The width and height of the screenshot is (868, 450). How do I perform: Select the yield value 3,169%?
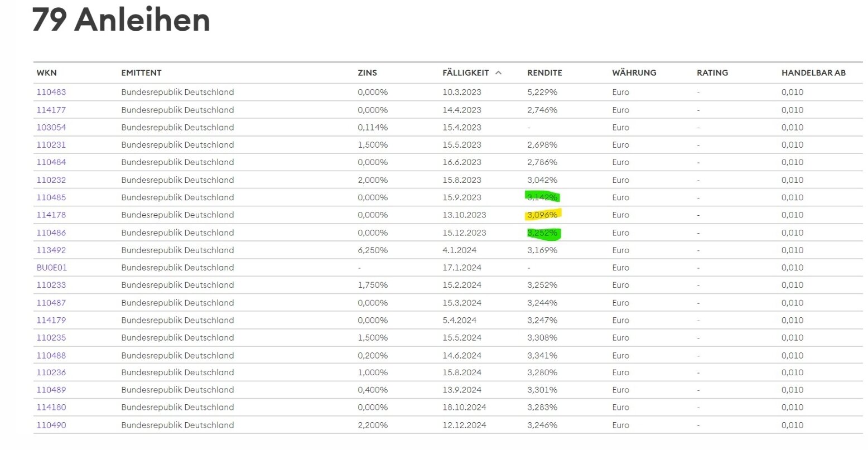[542, 250]
